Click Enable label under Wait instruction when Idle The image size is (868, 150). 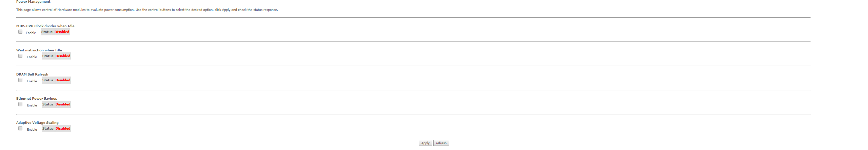tap(32, 57)
